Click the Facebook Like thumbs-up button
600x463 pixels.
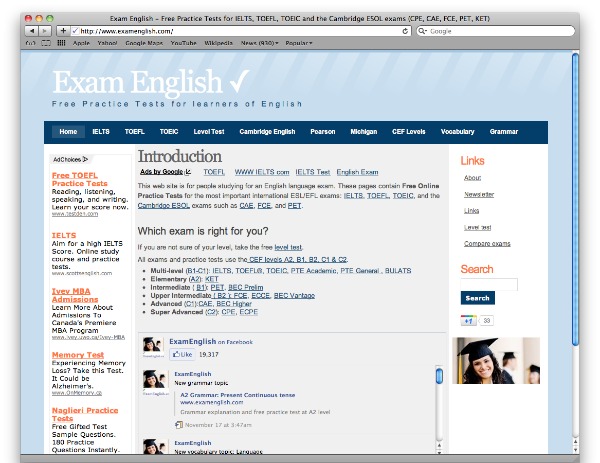click(x=182, y=354)
